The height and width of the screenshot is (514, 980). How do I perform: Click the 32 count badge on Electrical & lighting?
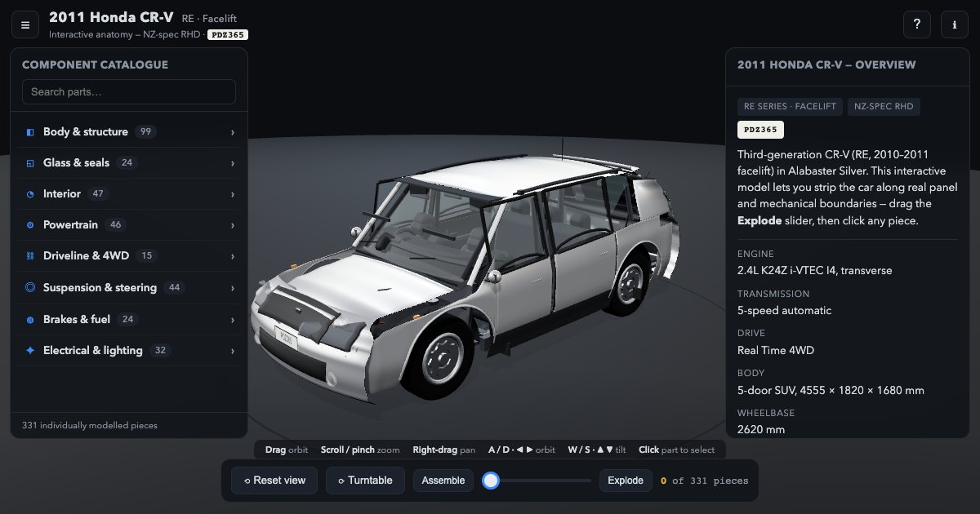click(x=160, y=351)
